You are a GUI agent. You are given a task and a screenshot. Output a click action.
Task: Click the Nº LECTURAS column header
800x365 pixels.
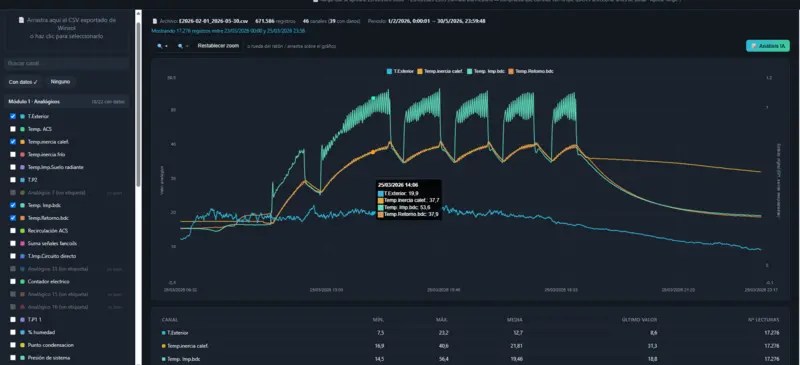[764, 320]
